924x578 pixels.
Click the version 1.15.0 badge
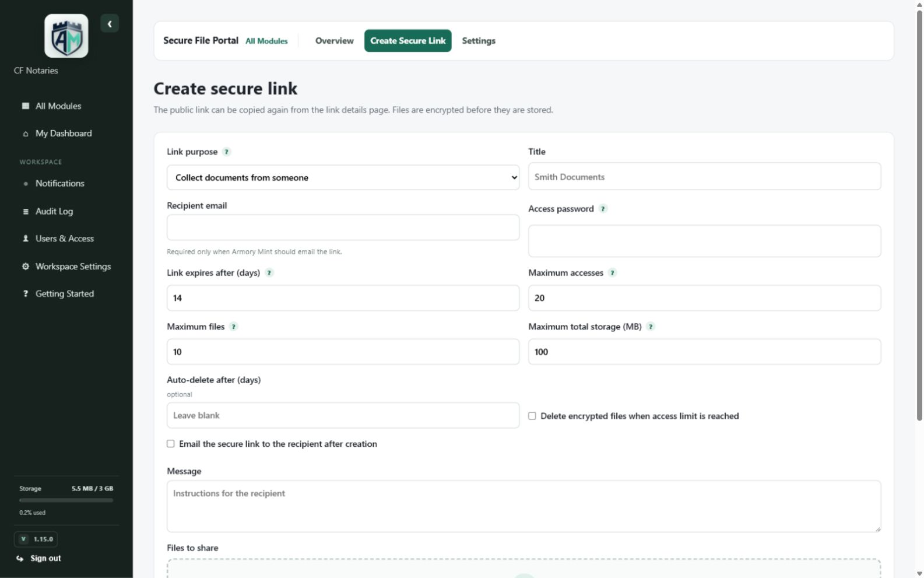[x=36, y=540]
